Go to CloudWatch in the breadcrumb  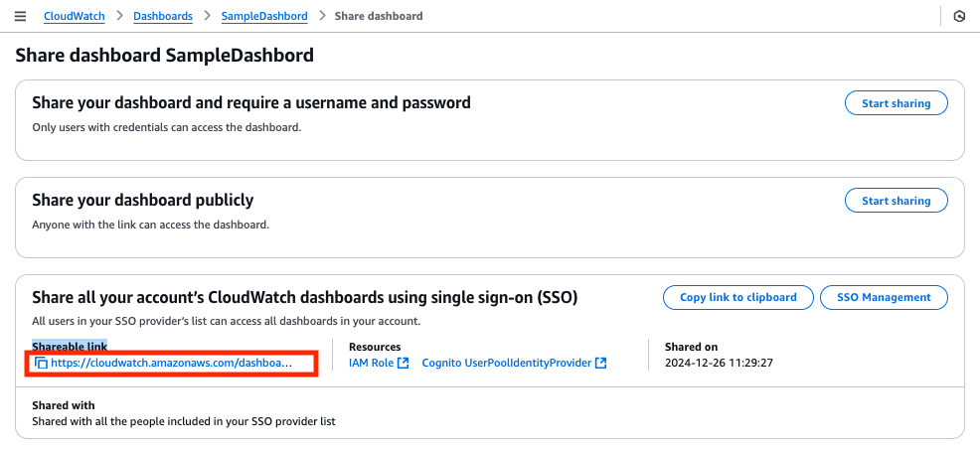point(75,16)
